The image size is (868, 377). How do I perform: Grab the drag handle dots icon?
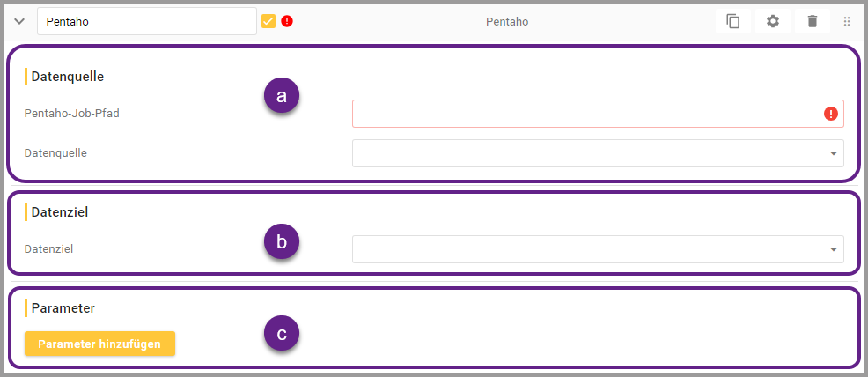tap(847, 21)
